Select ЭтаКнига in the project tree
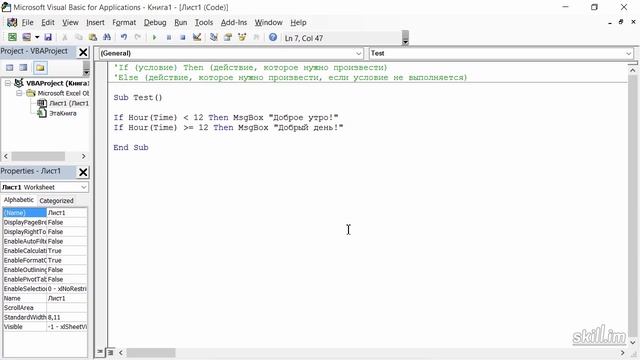Viewport: 640px width, 360px height. coord(62,113)
